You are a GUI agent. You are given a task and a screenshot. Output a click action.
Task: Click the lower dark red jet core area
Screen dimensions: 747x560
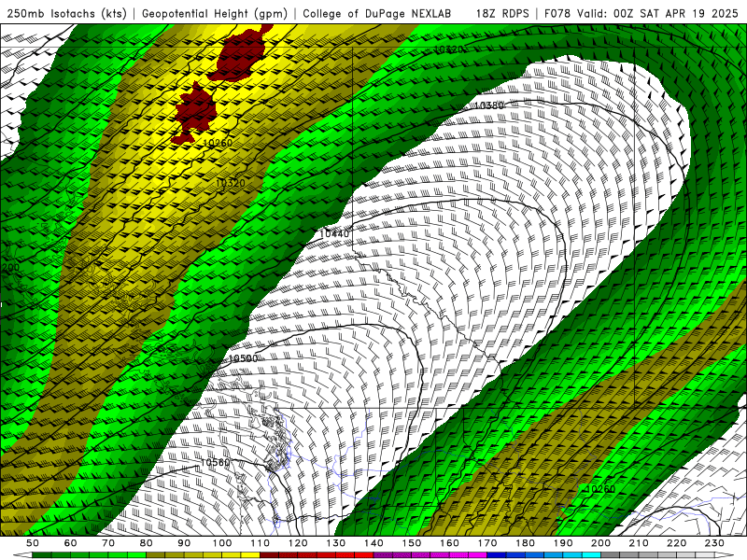point(194,113)
